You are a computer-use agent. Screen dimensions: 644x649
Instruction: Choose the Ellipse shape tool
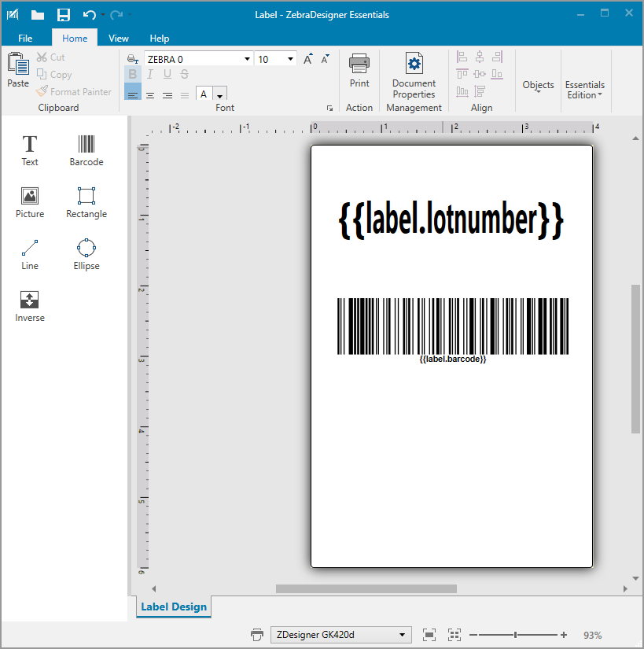(86, 253)
